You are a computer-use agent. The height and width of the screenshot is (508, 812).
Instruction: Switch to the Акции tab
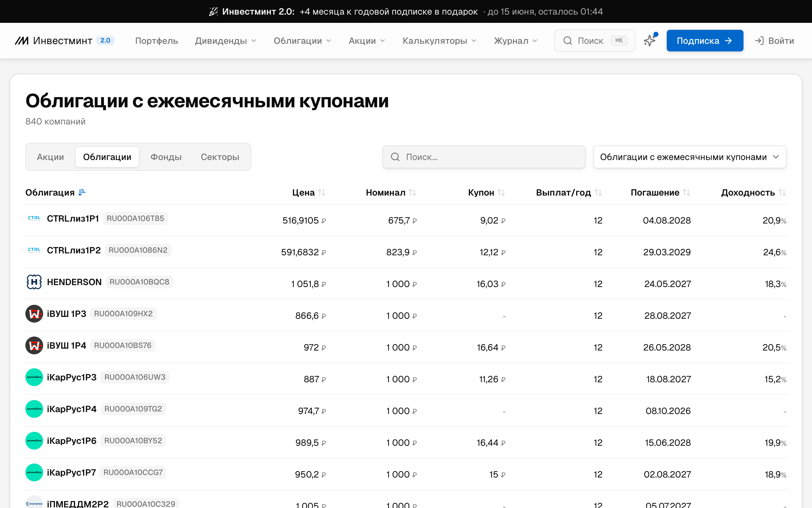click(50, 157)
